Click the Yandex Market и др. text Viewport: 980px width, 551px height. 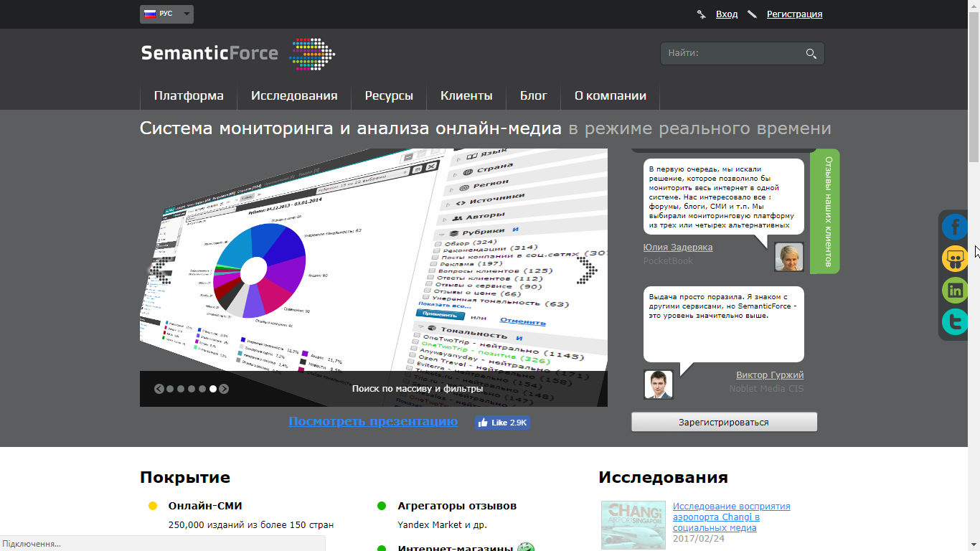443,524
